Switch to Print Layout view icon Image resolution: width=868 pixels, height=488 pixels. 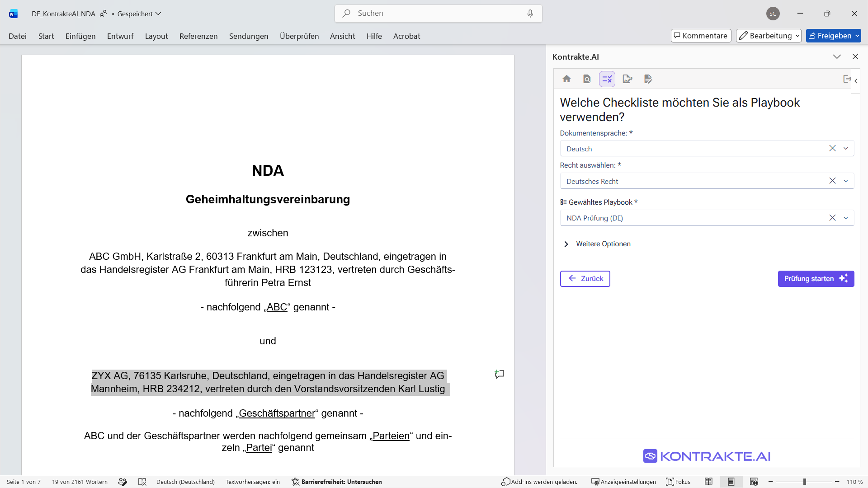(731, 482)
